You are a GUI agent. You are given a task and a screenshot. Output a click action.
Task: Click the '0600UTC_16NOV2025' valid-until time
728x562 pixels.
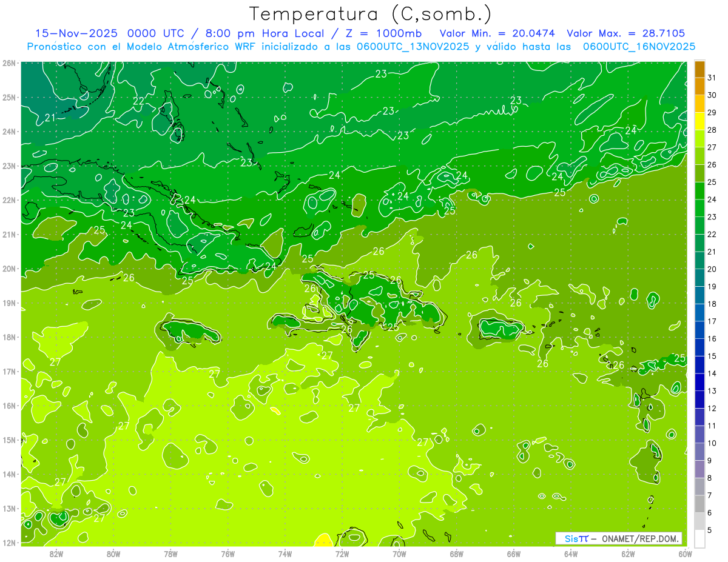coord(639,46)
